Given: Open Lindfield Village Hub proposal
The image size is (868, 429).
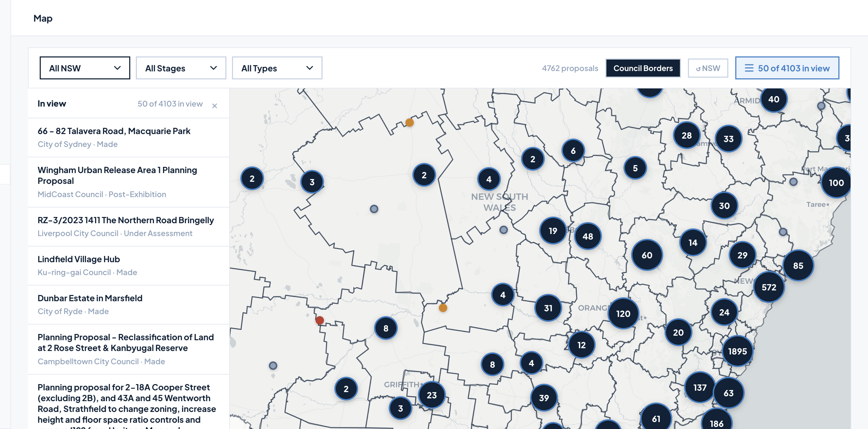Looking at the screenshot, I should pos(129,265).
